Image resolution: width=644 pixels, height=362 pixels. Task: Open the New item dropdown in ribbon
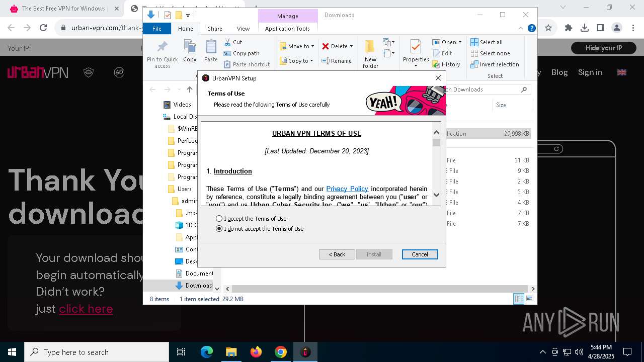point(388,42)
